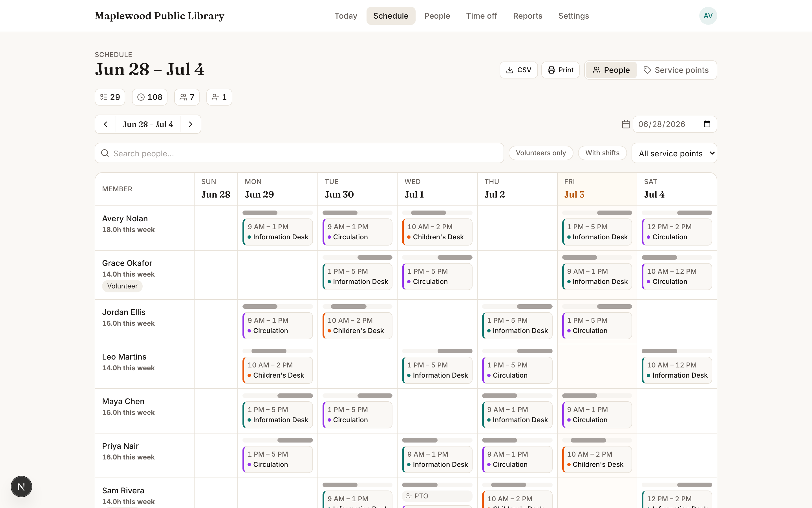This screenshot has width=812, height=508.
Task: Click member name Sam Rivera
Action: pyautogui.click(x=123, y=491)
